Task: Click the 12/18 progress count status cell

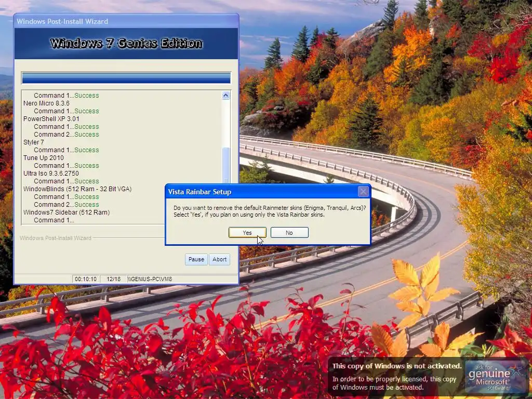Action: pyautogui.click(x=113, y=279)
